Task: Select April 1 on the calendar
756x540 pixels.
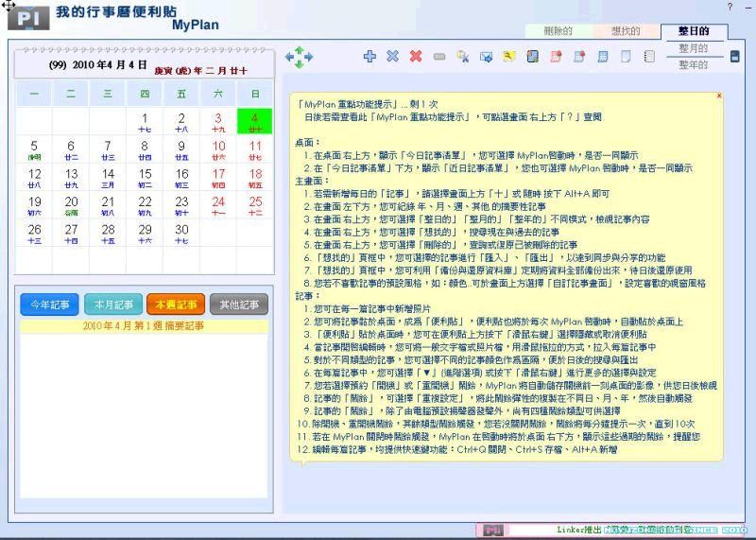Action: coord(145,121)
